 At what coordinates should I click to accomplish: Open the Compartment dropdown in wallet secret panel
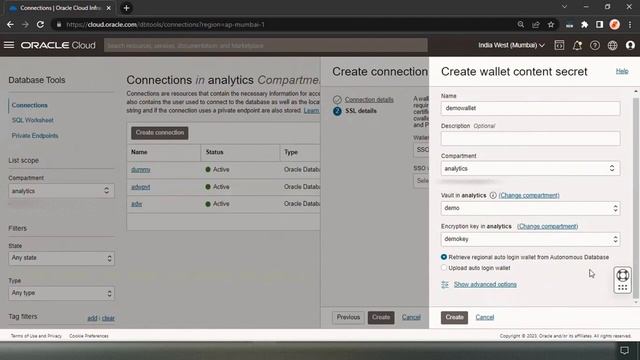pos(530,168)
